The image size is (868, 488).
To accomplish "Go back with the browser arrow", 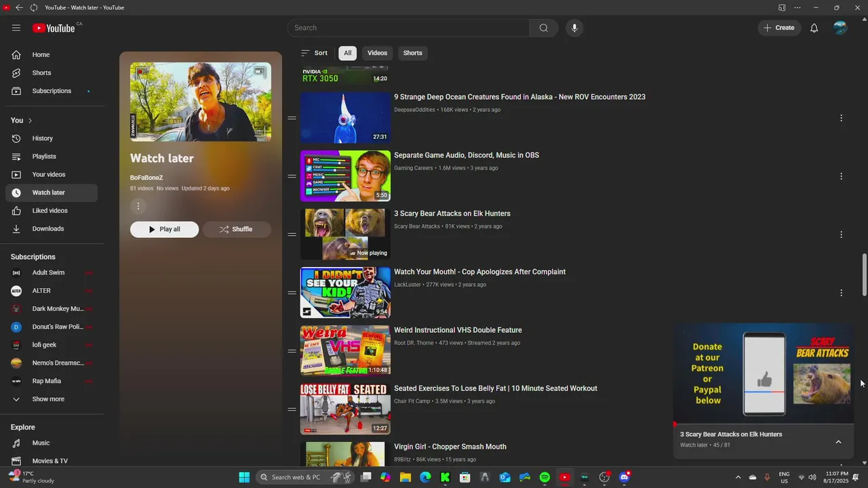I will pos(19,7).
